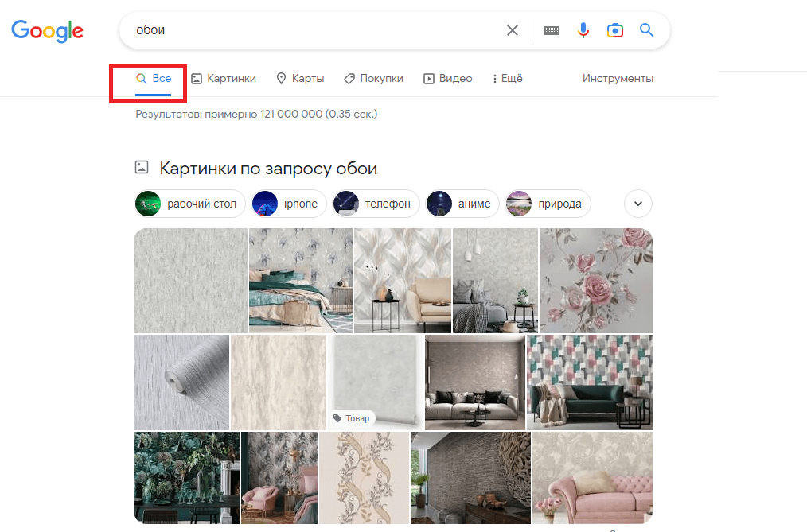Click the 'Товар' product tag
The width and height of the screenshot is (807, 532).
point(352,418)
